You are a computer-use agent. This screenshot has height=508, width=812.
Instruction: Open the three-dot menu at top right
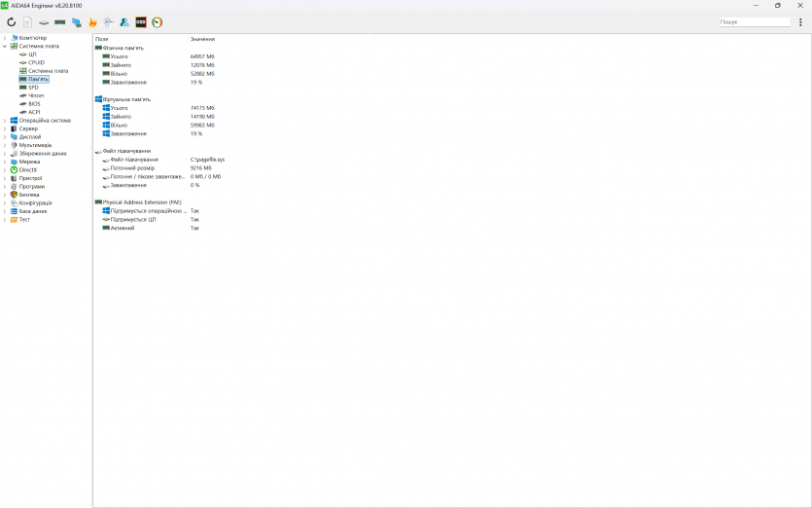click(x=800, y=22)
